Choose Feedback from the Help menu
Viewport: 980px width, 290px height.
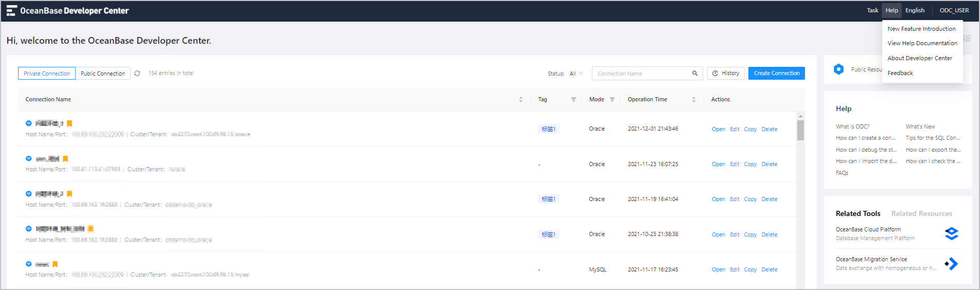[900, 73]
